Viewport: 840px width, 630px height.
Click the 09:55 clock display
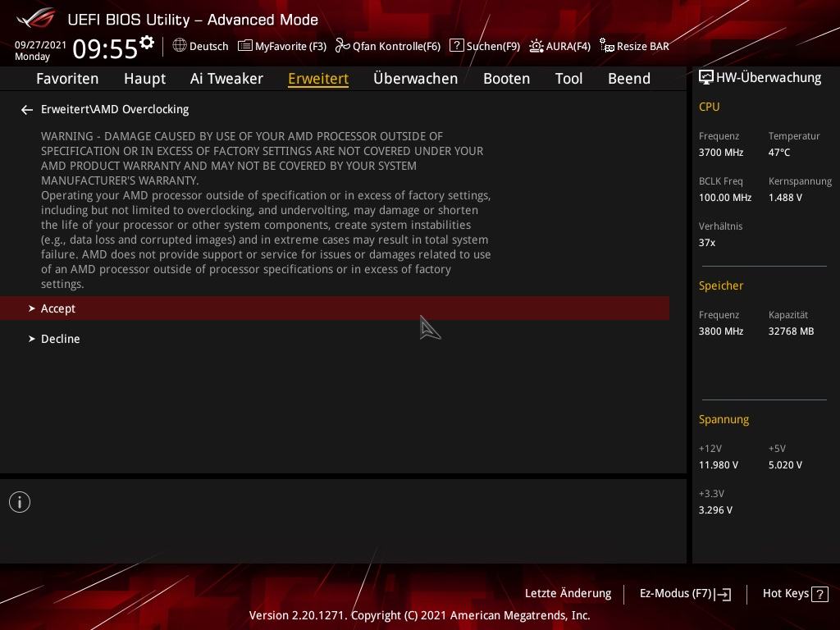pyautogui.click(x=105, y=48)
